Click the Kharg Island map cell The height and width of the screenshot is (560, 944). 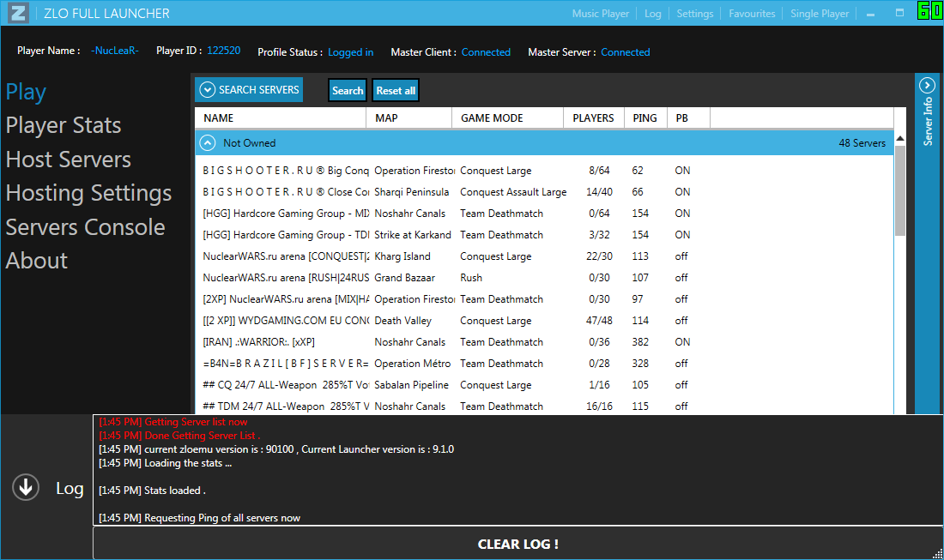tap(402, 256)
